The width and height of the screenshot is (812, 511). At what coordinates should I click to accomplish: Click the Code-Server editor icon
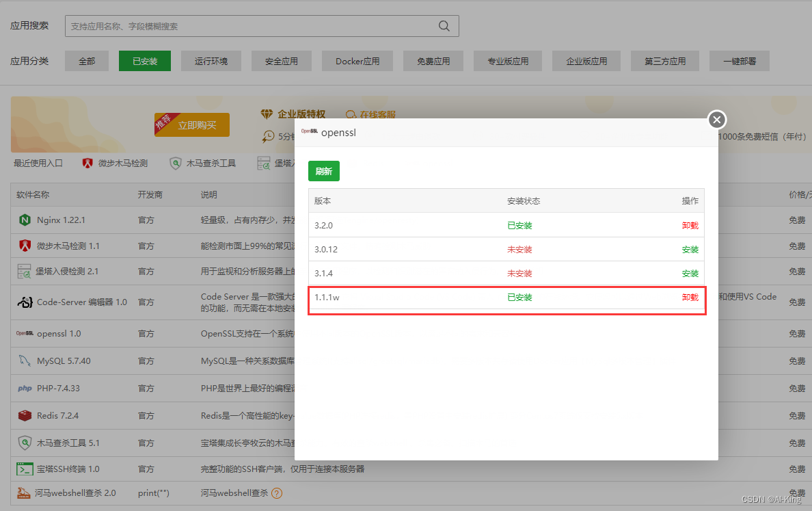click(25, 302)
